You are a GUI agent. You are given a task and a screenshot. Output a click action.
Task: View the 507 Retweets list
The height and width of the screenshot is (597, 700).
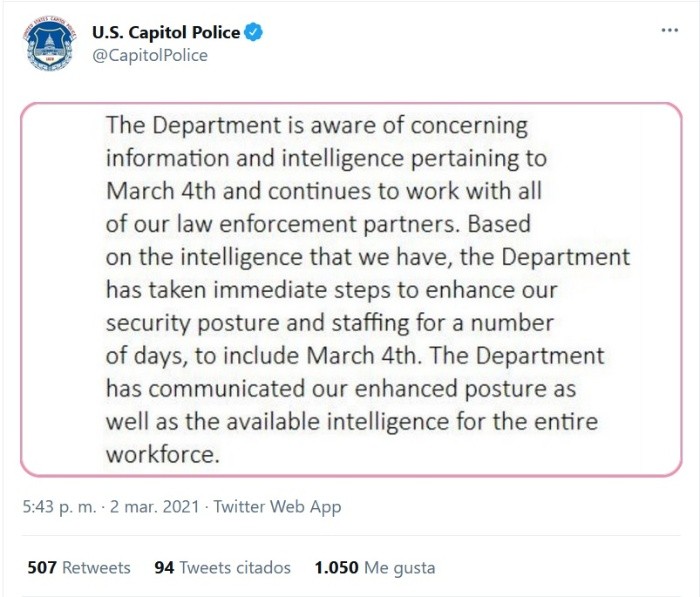pos(79,567)
